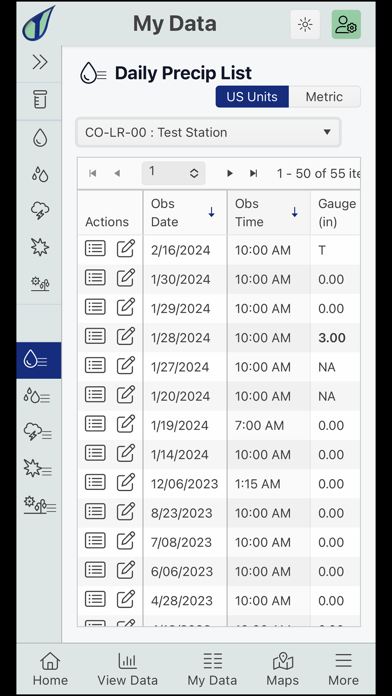
Task: Go to next page of results
Action: [x=230, y=173]
